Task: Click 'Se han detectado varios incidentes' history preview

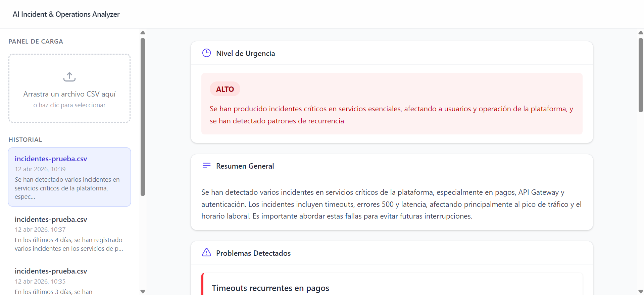Action: point(67,188)
